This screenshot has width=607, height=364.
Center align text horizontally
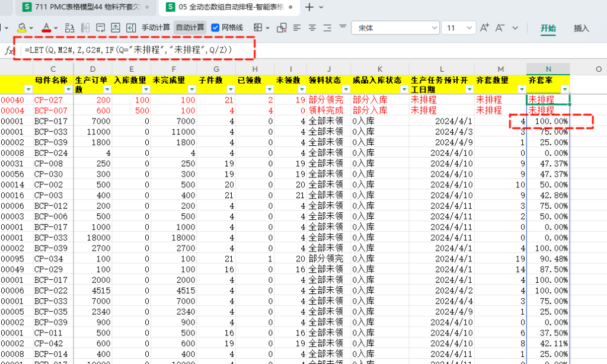(312, 27)
